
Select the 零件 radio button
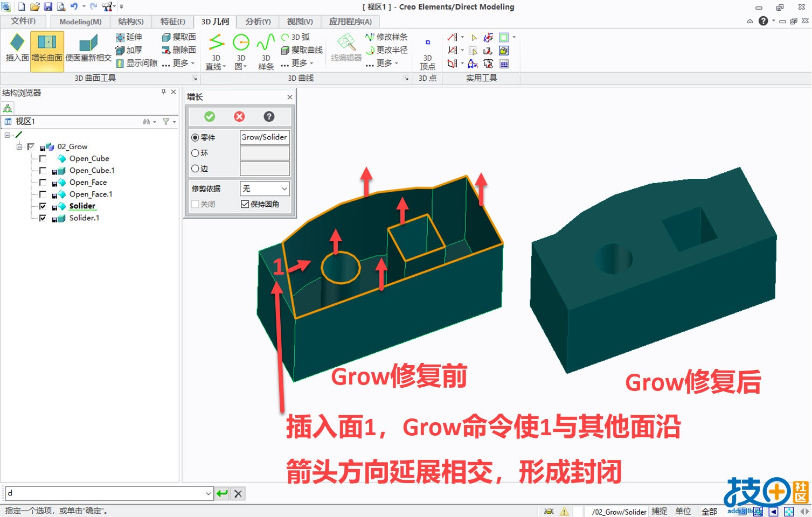[x=195, y=137]
